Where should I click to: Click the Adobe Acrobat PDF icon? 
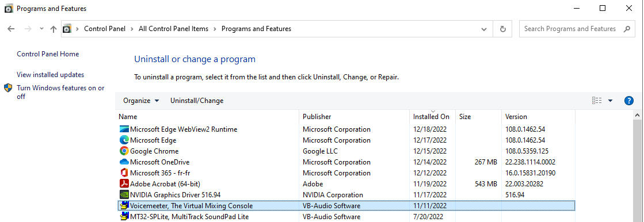124,184
